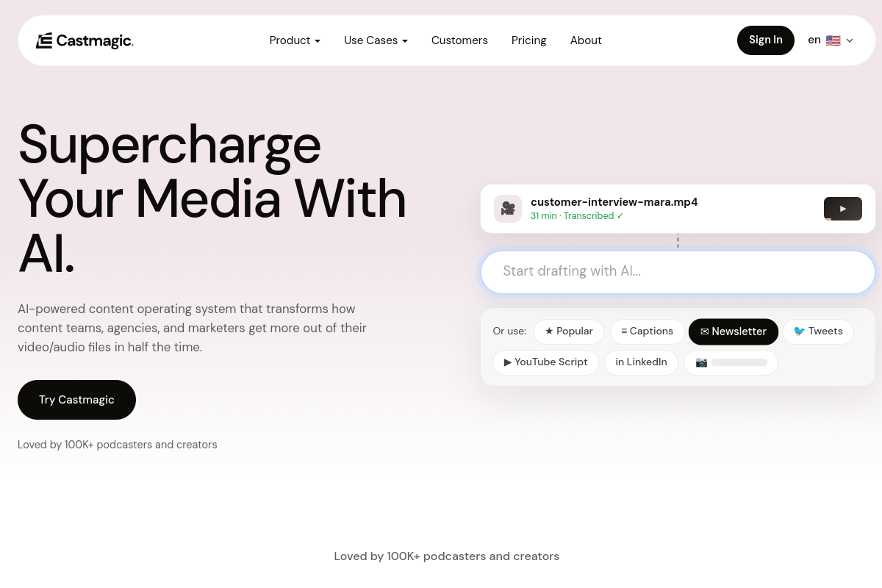The width and height of the screenshot is (882, 588).
Task: Click the Sign In button
Action: 766,40
